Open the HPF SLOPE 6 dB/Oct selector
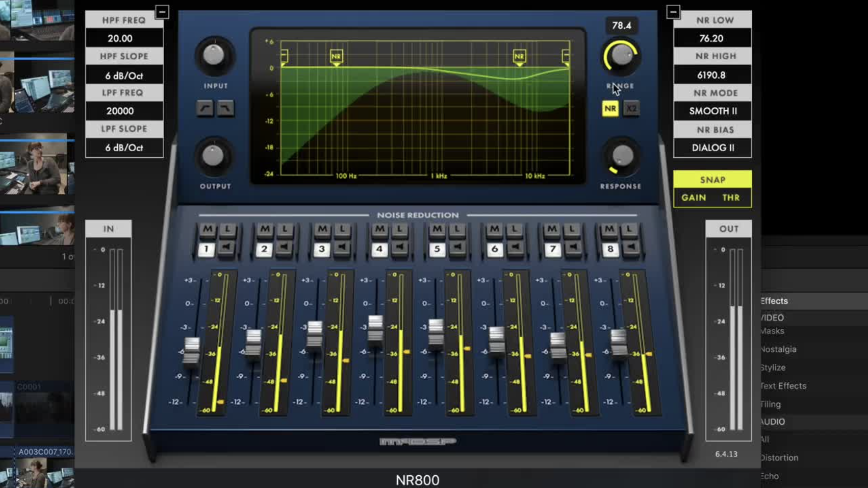Screen dimensions: 868x488 point(124,75)
